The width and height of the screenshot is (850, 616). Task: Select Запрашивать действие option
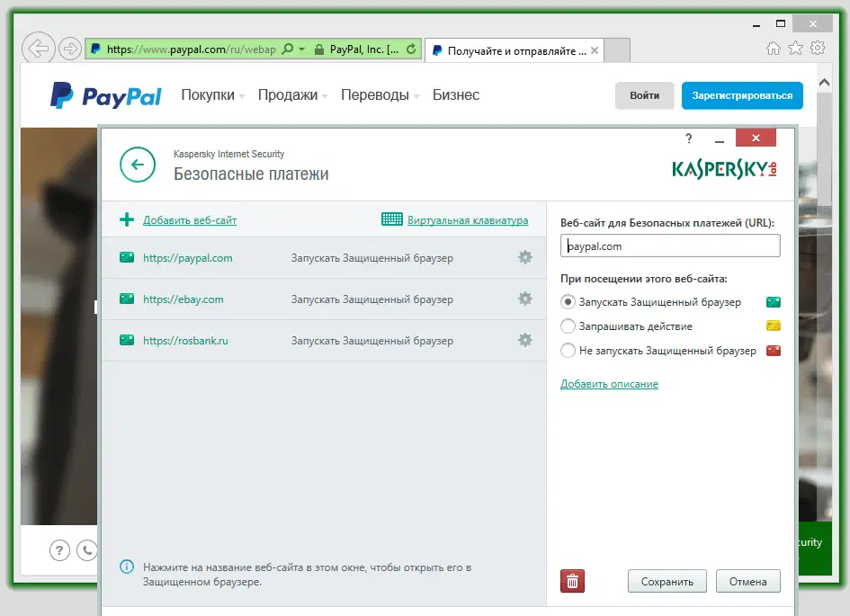click(568, 326)
